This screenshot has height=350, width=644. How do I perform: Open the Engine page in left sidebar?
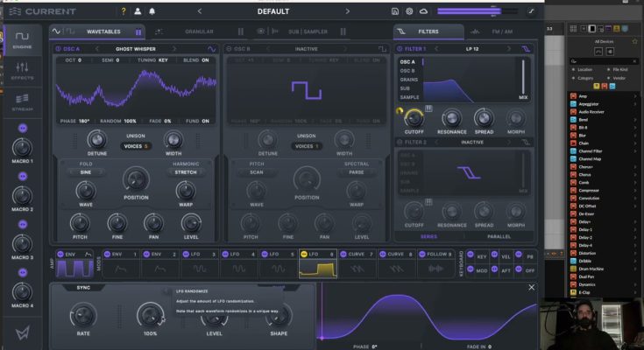[22, 41]
